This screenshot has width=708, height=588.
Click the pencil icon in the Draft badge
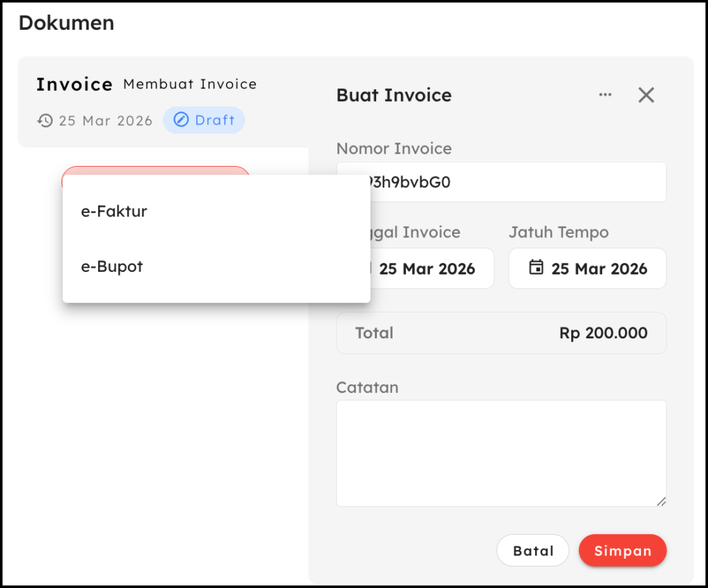[180, 120]
